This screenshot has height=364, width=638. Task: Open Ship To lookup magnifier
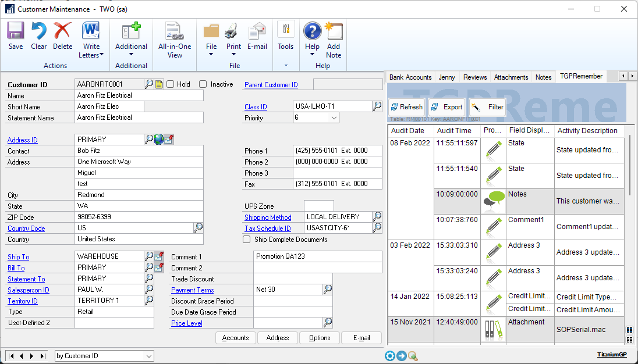pos(150,256)
